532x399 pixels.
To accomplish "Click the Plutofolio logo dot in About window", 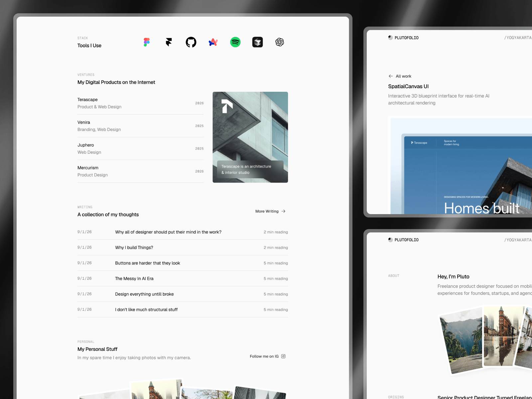I will pos(390,240).
